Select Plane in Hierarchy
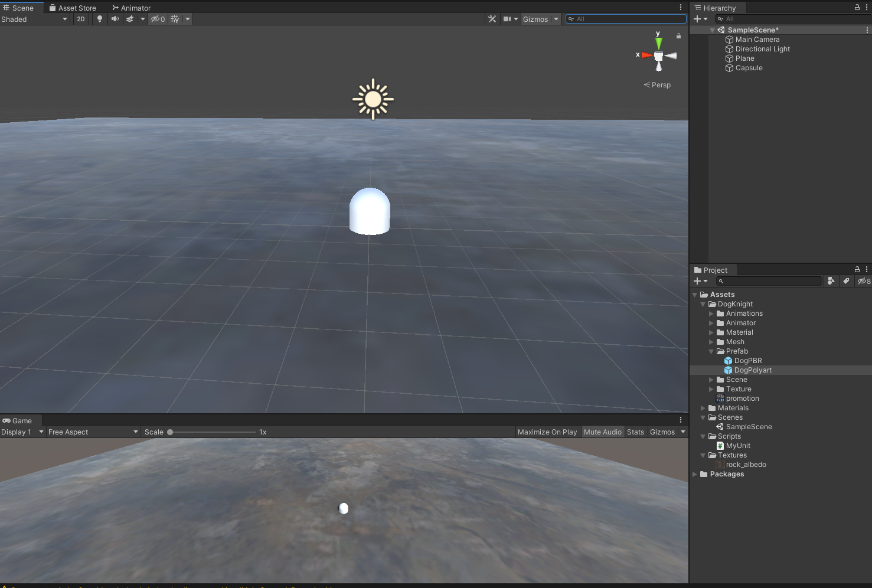The width and height of the screenshot is (872, 588). coord(745,58)
